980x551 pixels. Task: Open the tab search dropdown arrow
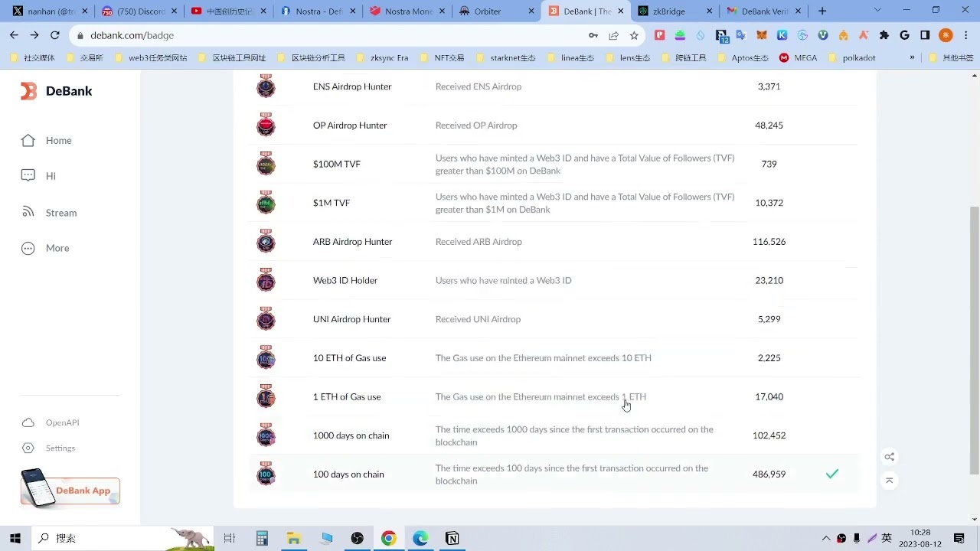tap(877, 11)
